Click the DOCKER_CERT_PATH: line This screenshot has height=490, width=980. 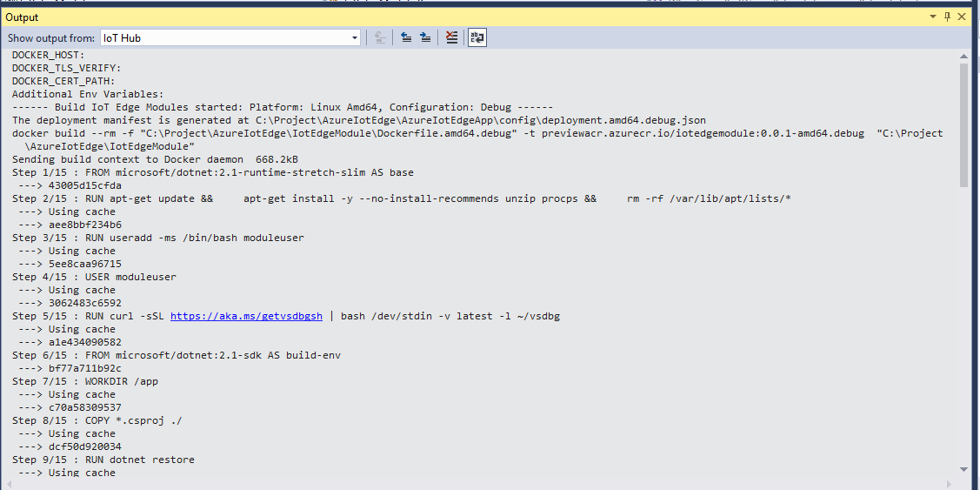(63, 81)
